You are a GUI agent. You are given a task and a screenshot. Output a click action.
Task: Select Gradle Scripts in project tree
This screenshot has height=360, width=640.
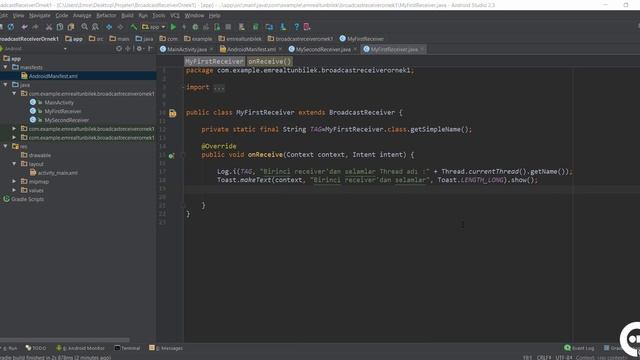click(24, 199)
